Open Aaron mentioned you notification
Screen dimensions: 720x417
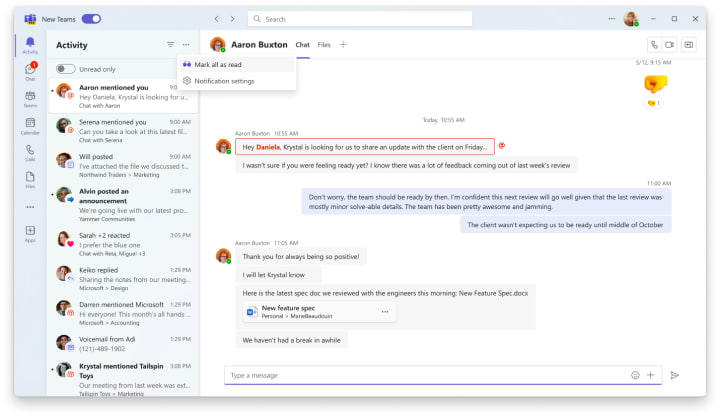click(123, 96)
